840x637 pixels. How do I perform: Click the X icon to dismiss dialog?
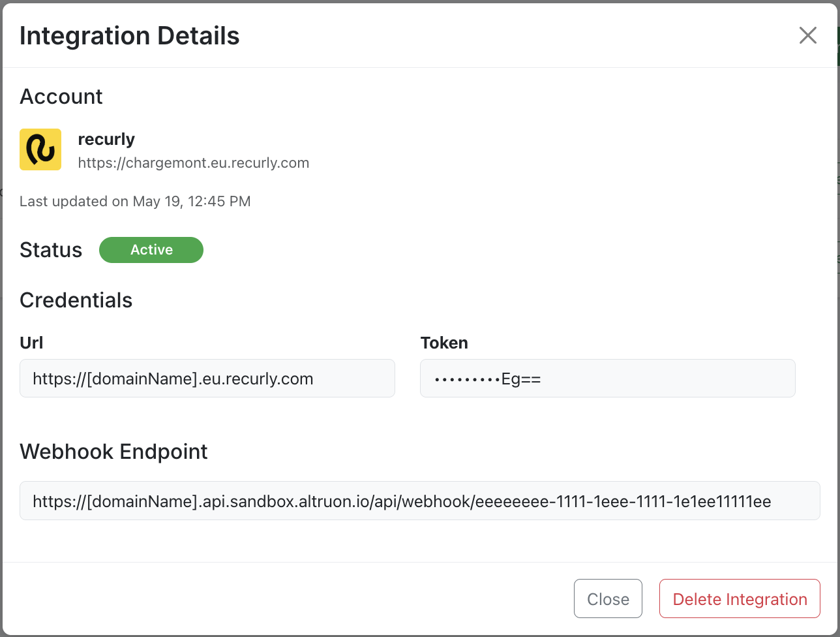pos(807,35)
